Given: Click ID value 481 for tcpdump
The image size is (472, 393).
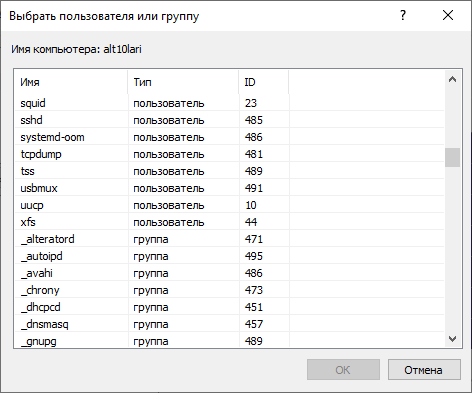Looking at the screenshot, I should [254, 154].
